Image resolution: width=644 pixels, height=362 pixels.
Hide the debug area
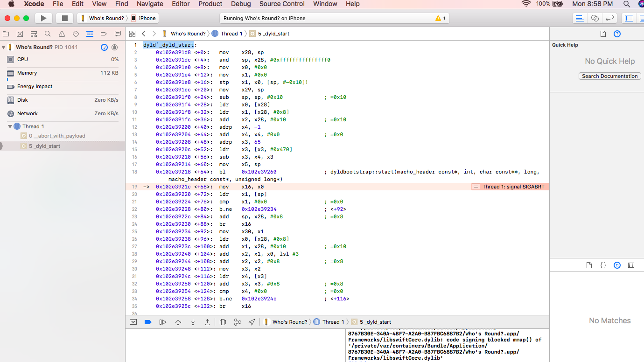coord(133,322)
